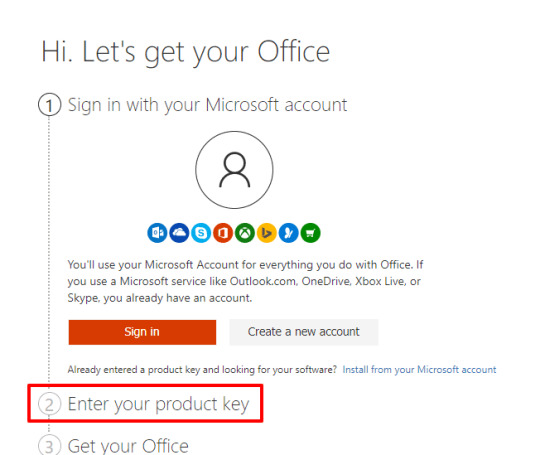This screenshot has height=455, width=540.
Task: Expand the Enter your product key step
Action: click(x=158, y=404)
